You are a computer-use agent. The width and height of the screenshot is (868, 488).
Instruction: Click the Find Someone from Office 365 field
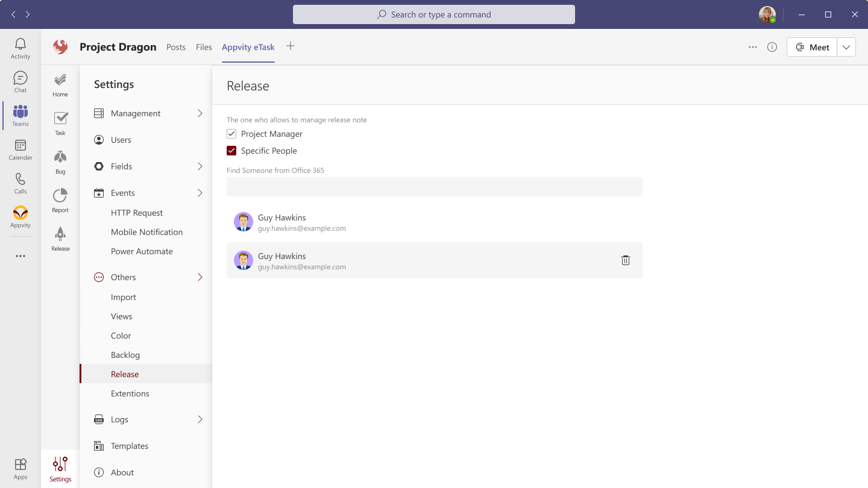point(434,187)
